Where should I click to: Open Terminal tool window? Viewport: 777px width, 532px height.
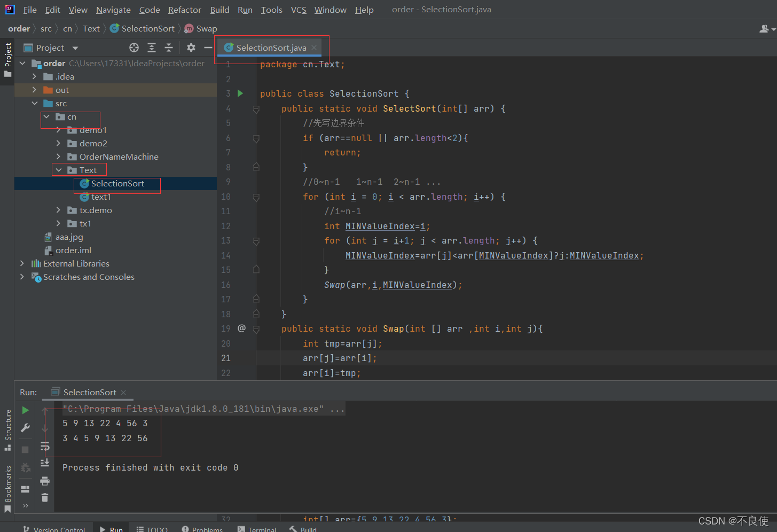pos(257,529)
